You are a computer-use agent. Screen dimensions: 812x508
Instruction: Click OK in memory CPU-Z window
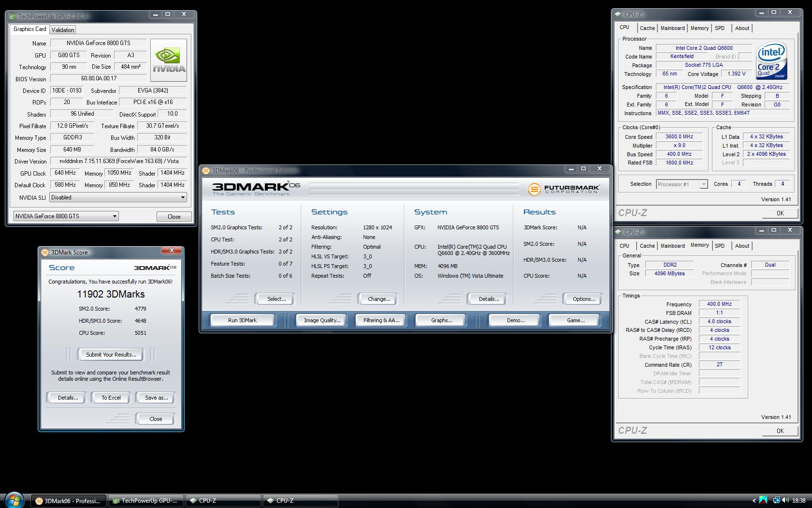click(780, 431)
